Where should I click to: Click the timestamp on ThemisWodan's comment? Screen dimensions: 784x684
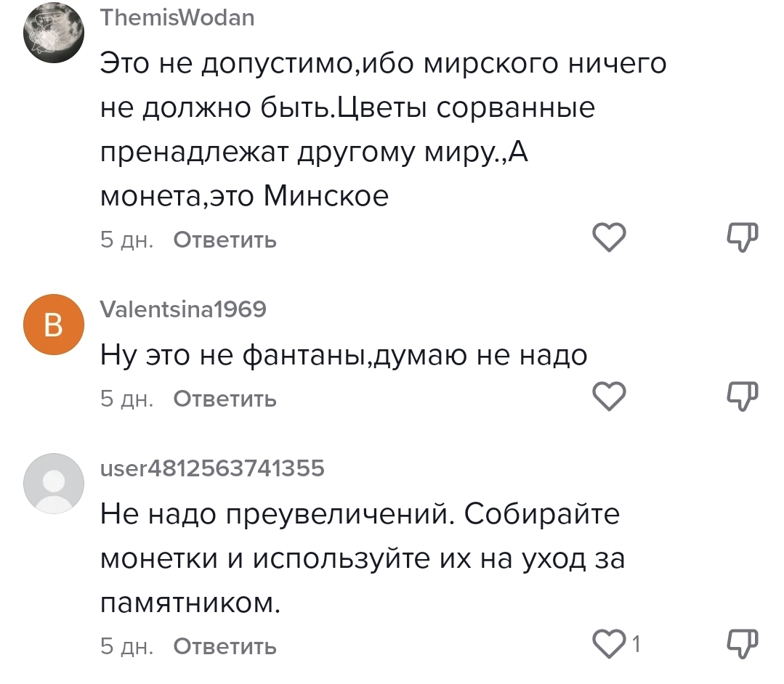(x=126, y=240)
